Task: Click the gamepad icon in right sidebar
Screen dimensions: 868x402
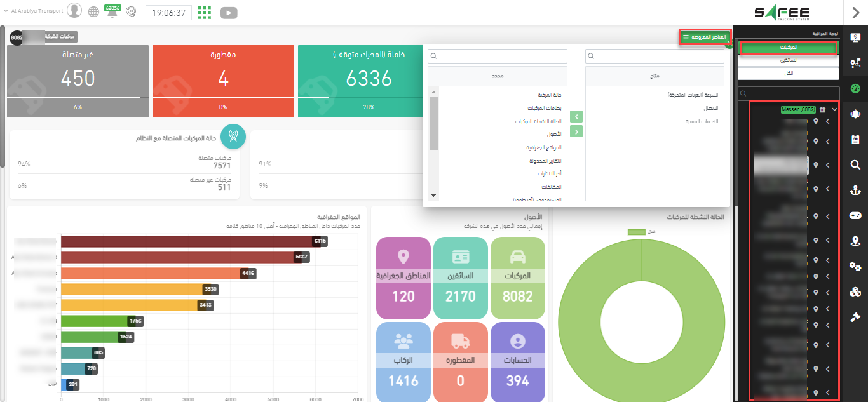Action: point(855,216)
